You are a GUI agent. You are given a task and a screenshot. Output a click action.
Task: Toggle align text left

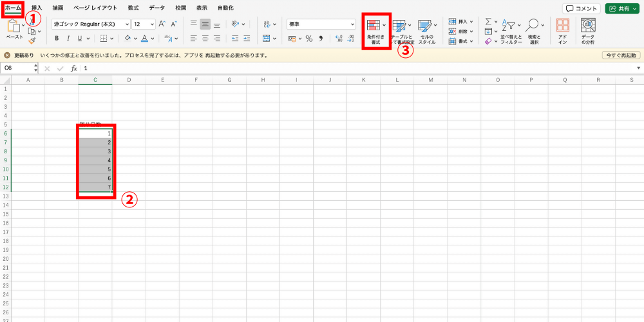(194, 38)
